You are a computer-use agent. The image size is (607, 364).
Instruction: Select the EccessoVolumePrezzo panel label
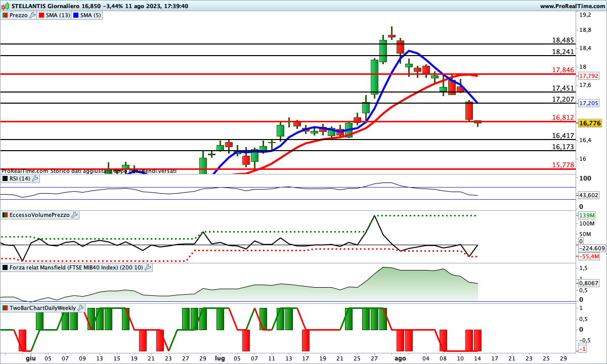40,215
